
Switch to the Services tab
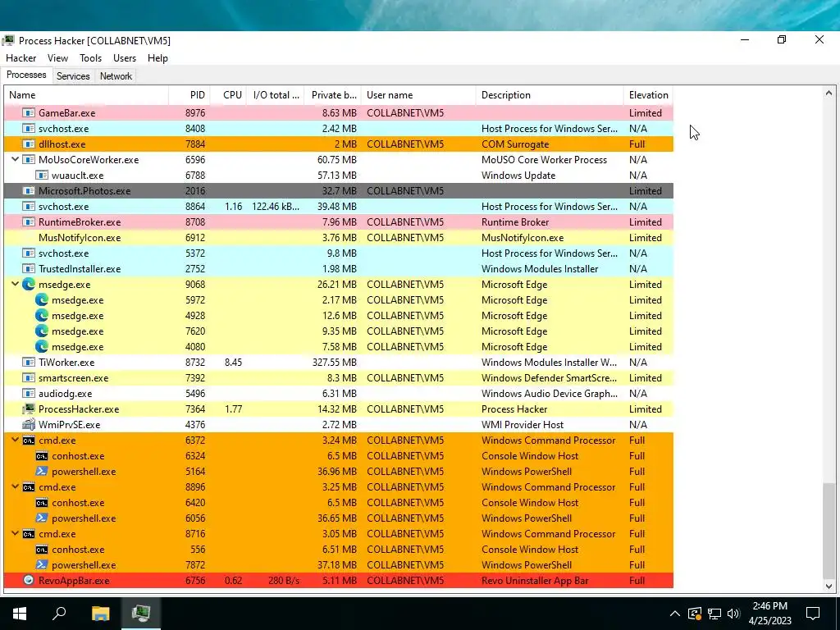(73, 76)
